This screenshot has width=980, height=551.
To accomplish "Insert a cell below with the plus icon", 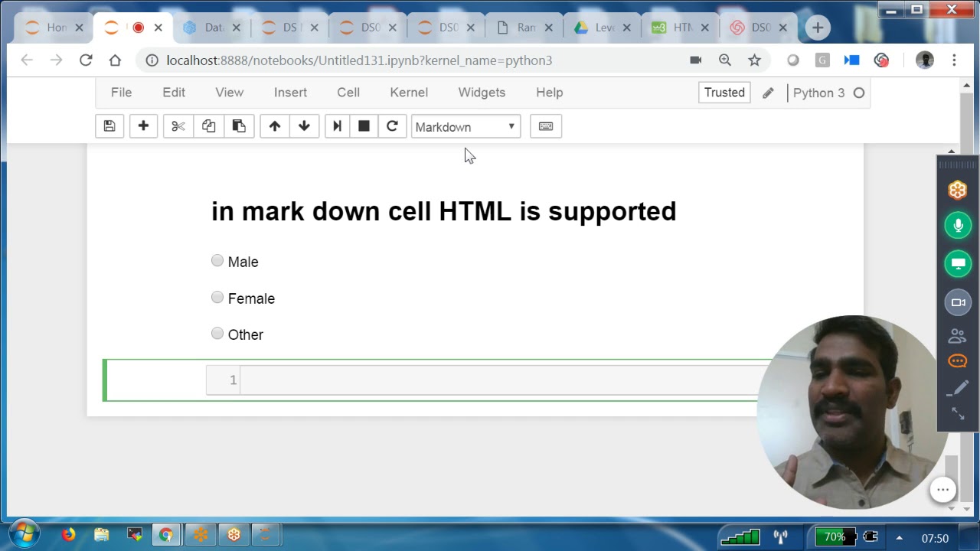I will (x=143, y=126).
